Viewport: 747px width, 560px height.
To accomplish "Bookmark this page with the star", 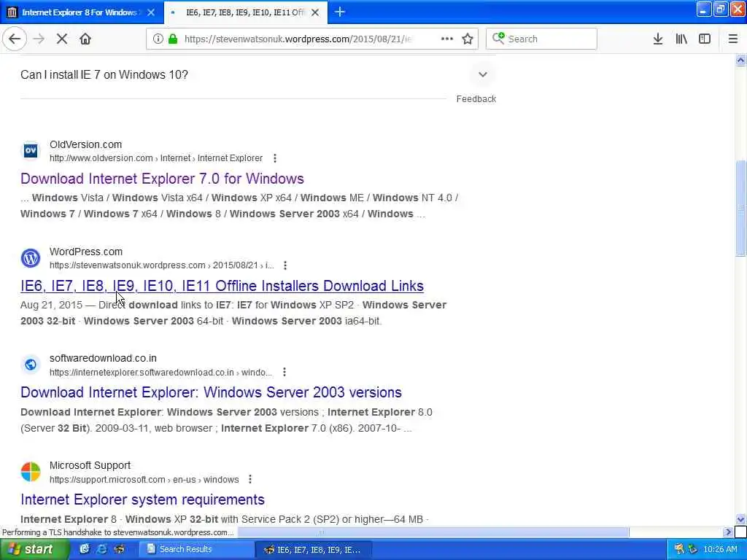I will (468, 39).
